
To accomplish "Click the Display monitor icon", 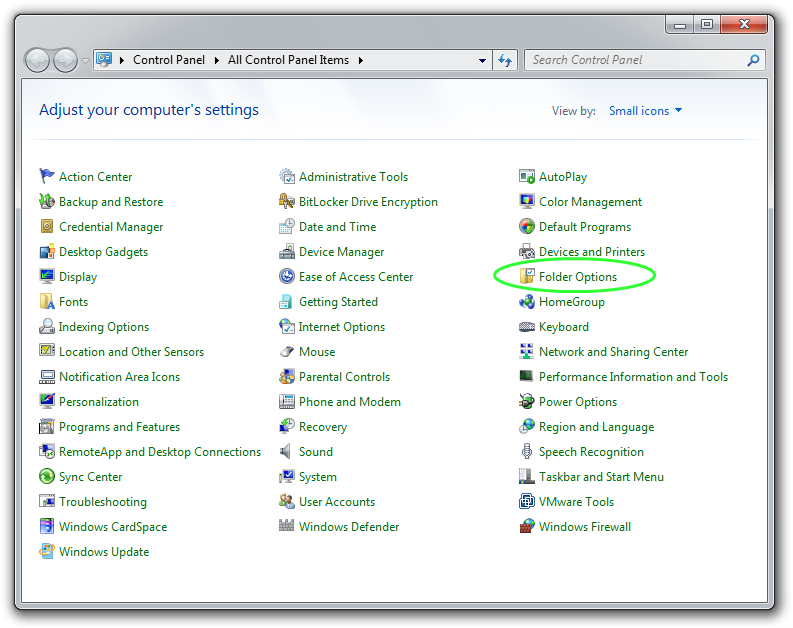I will coord(47,276).
